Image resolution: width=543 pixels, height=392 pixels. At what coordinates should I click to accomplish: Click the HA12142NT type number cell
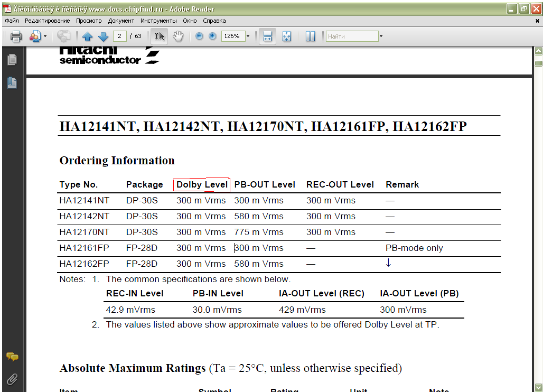click(84, 217)
